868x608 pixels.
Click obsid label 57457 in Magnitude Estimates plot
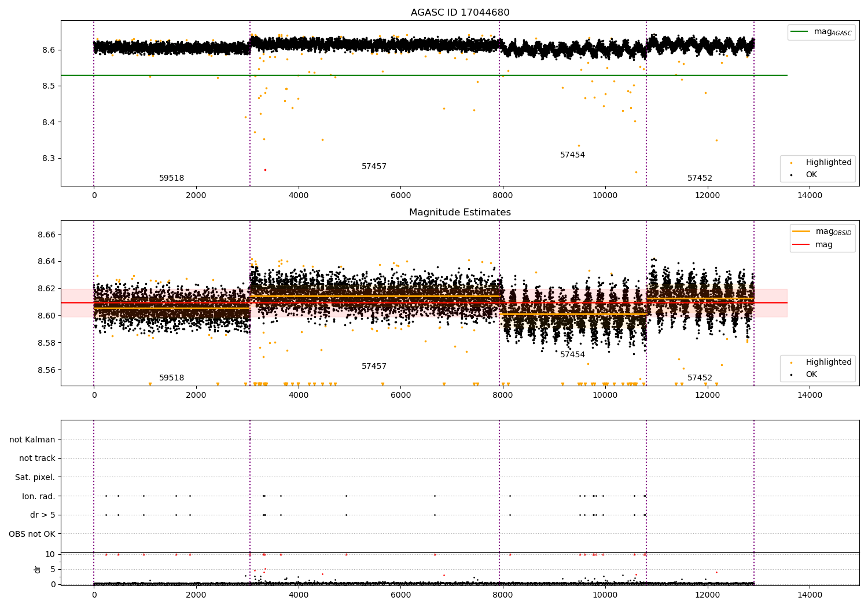point(374,367)
